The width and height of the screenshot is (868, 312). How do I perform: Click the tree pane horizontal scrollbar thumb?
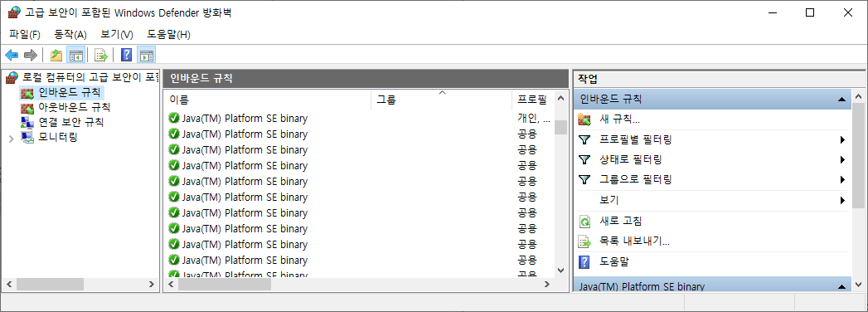[x=50, y=285]
